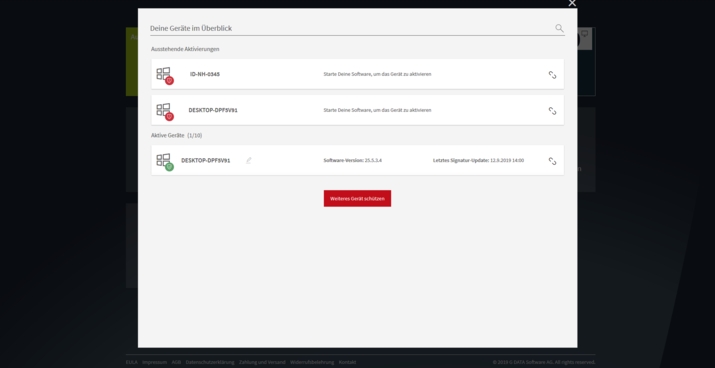
Task: Click the search magnifier icon
Action: tap(559, 28)
